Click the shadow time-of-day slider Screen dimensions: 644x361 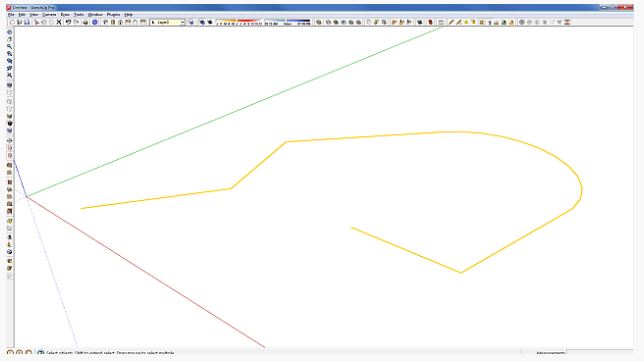pyautogui.click(x=288, y=22)
